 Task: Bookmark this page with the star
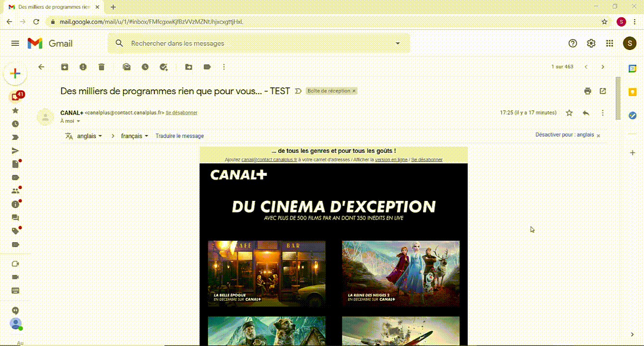click(605, 22)
